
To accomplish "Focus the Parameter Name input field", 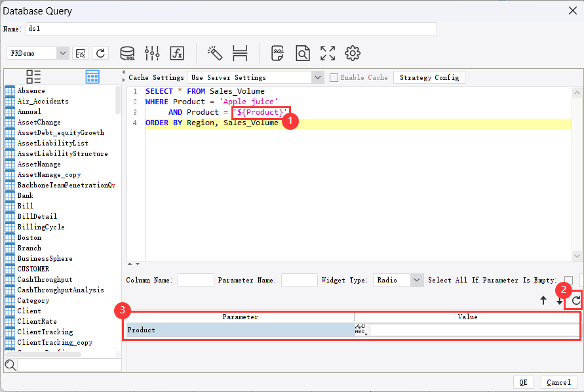I will coord(299,280).
